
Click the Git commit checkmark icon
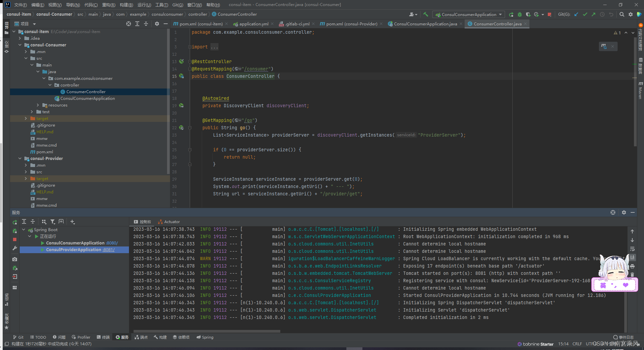click(585, 14)
